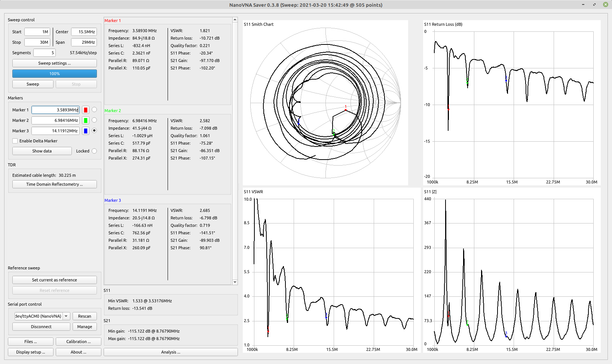612x364 pixels.
Task: Click the Analysis button
Action: point(171,352)
